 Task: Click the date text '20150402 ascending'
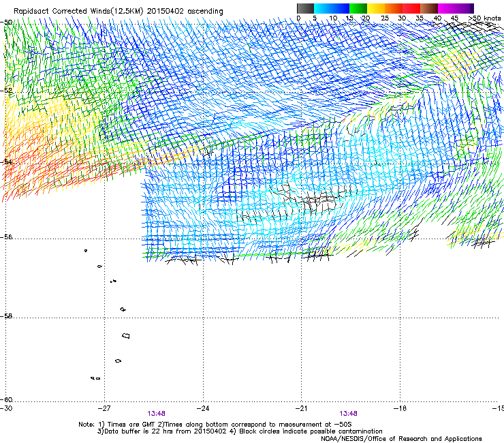[185, 11]
